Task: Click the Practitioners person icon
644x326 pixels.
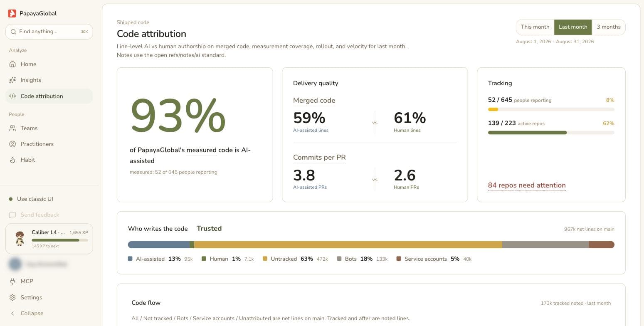Action: click(x=12, y=144)
